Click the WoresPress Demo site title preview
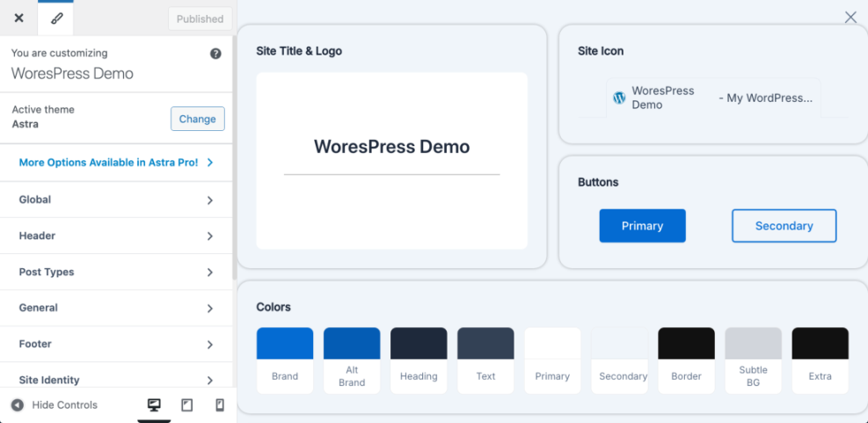Screen dimensions: 868x423 (392, 147)
